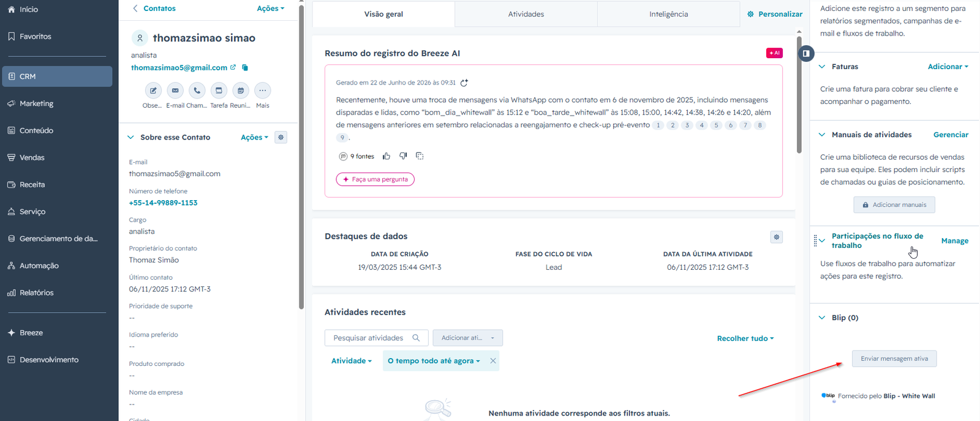Collapse the Faturas section chevron
The width and height of the screenshot is (980, 421).
tap(822, 67)
